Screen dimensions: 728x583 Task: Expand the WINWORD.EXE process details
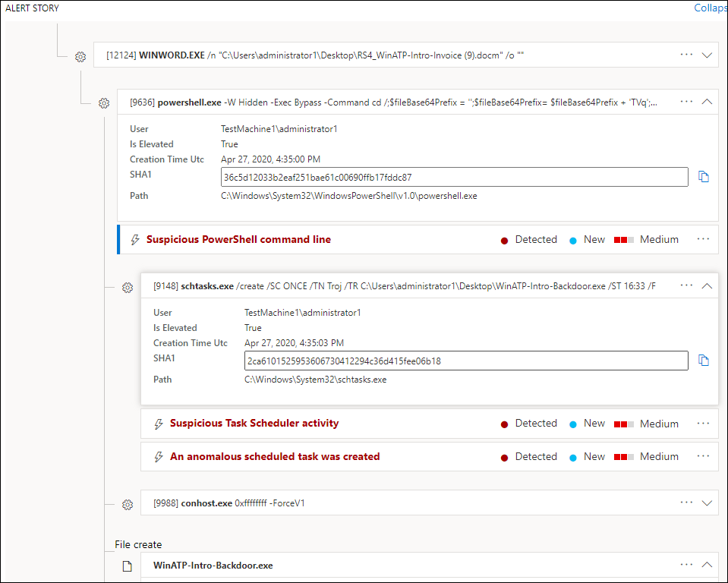[x=708, y=55]
